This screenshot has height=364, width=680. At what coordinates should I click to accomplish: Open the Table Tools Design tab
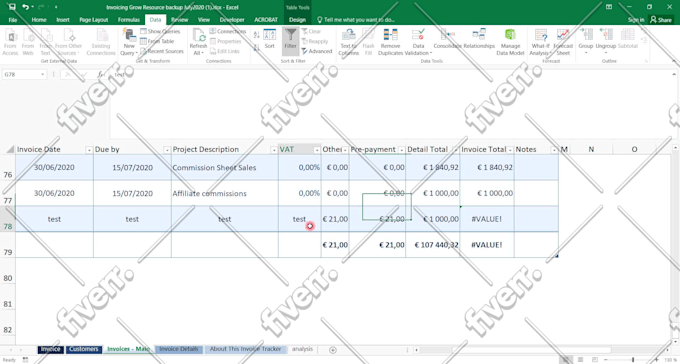click(297, 20)
